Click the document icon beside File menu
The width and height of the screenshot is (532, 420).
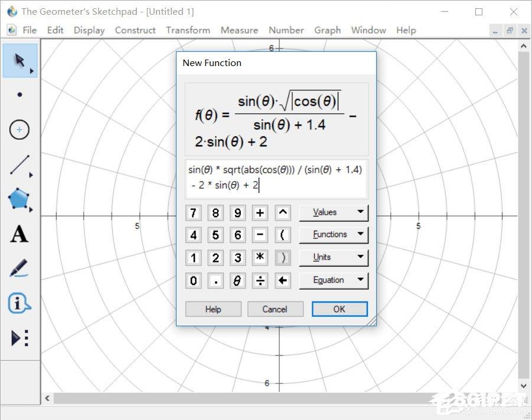click(x=12, y=30)
